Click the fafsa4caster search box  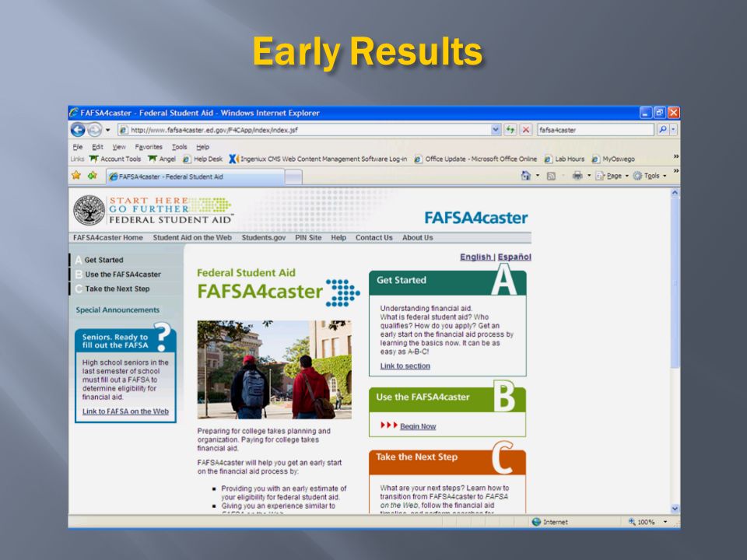[595, 130]
